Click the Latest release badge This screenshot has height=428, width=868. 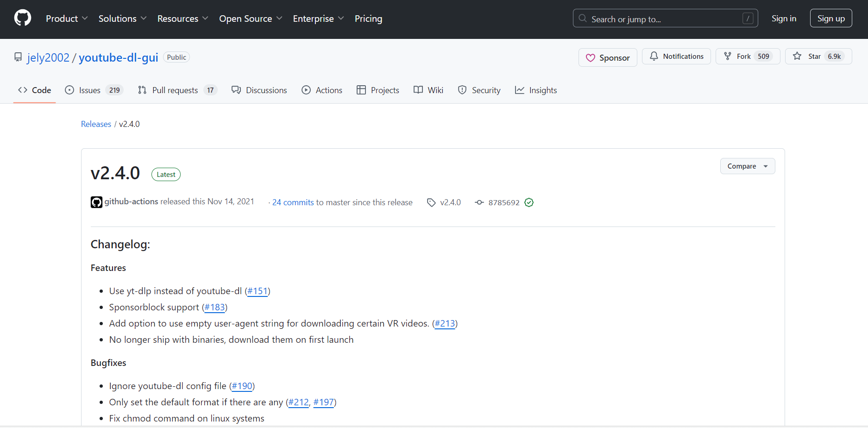pos(166,174)
